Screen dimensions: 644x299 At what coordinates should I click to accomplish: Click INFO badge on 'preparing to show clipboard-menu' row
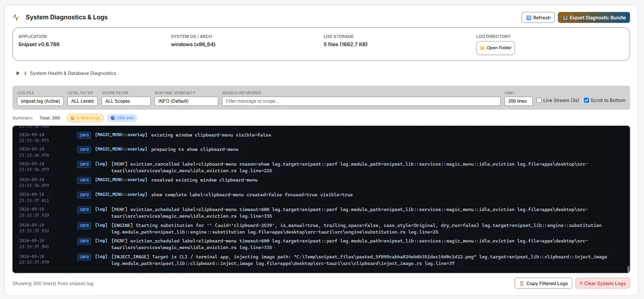click(84, 149)
